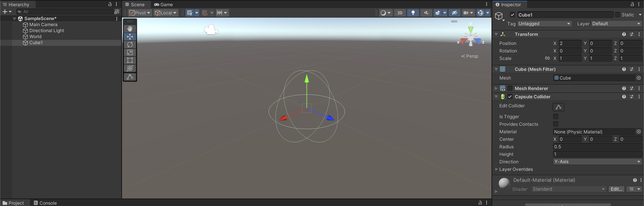Check the Provides Contacts checkbox

coord(555,124)
